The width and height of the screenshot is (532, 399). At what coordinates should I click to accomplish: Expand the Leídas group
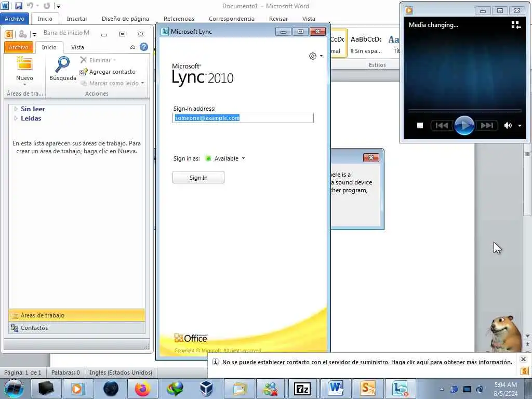coord(16,118)
